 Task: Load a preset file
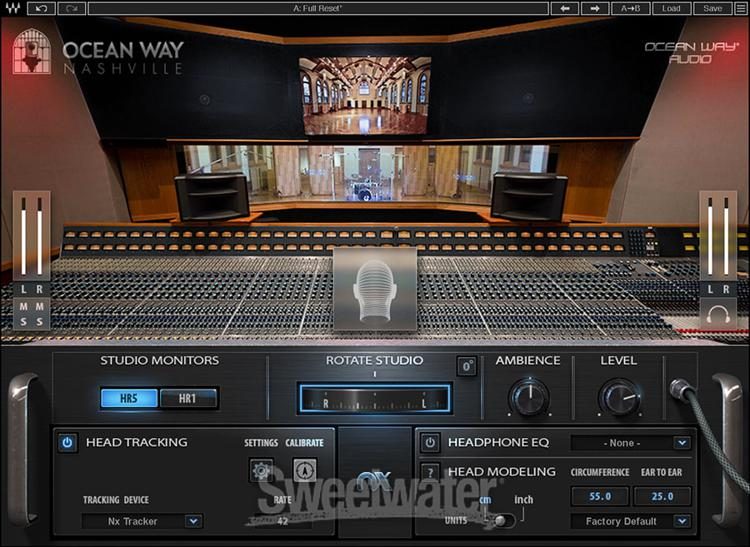(x=671, y=9)
